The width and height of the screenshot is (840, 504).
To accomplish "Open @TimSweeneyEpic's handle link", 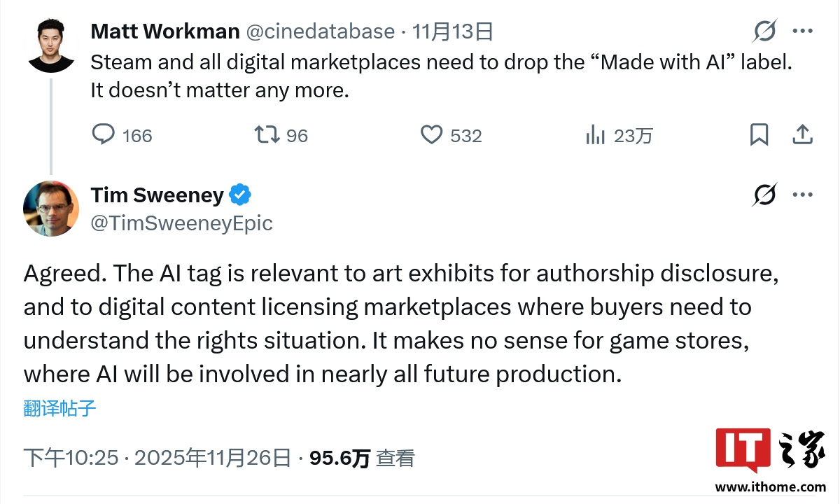I will pyautogui.click(x=181, y=223).
